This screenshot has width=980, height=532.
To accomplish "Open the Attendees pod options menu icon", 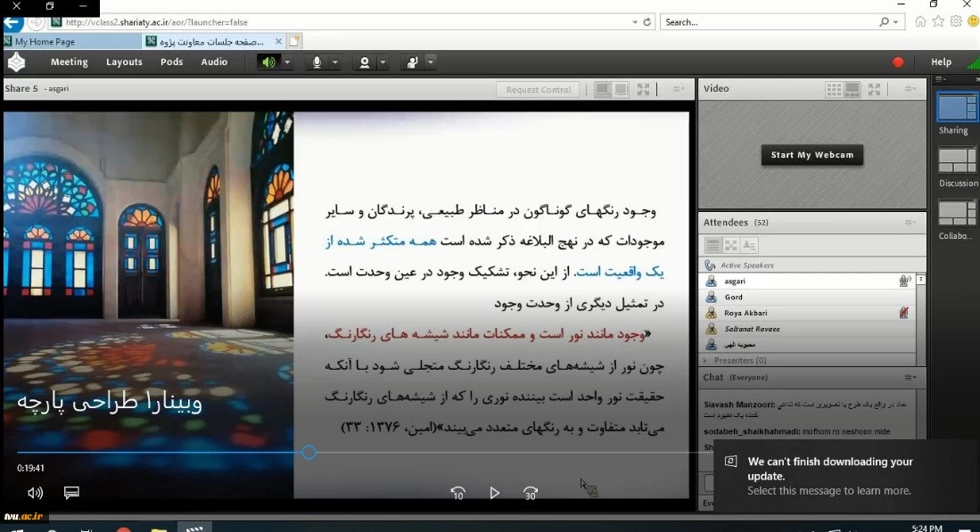I will [910, 223].
